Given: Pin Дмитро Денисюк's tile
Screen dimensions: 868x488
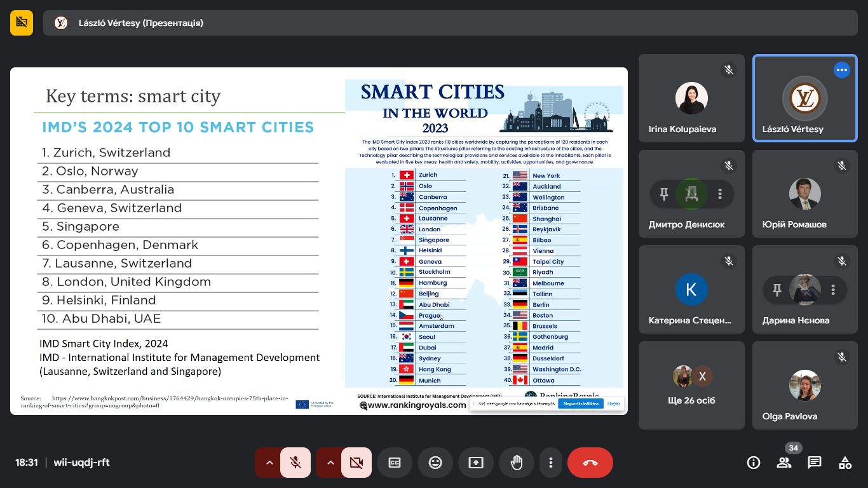Looking at the screenshot, I should 664,194.
